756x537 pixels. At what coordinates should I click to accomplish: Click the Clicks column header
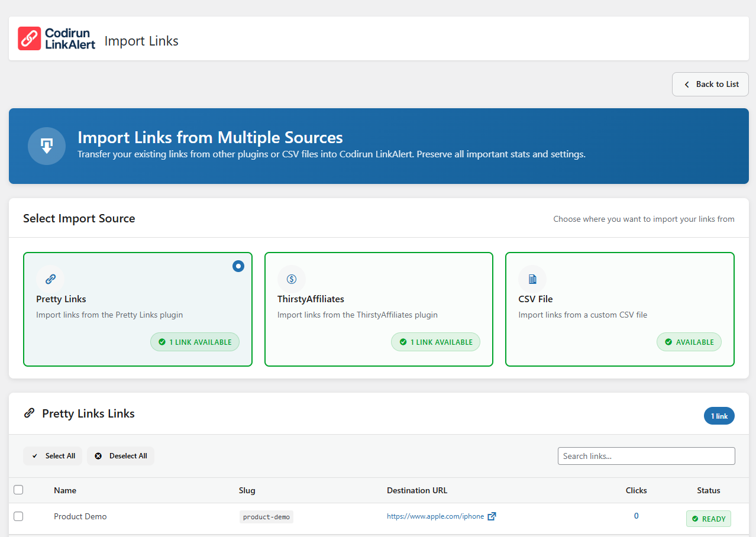tap(636, 490)
